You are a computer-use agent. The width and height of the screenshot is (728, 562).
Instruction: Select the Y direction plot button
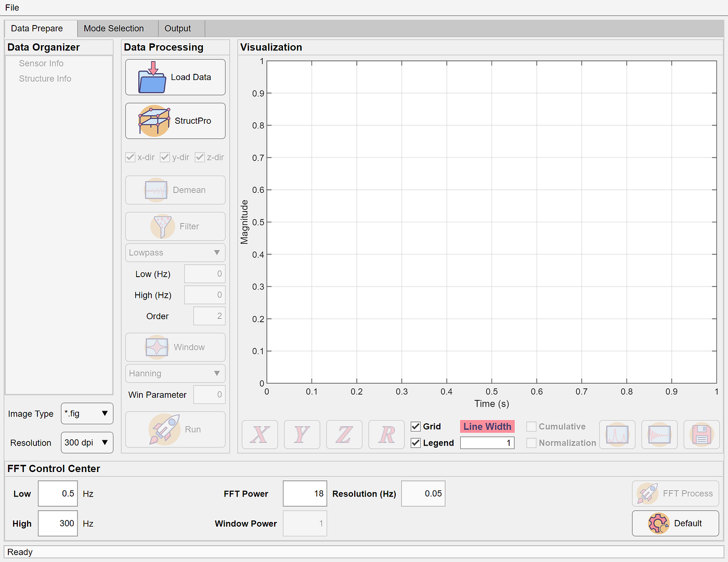[302, 435]
